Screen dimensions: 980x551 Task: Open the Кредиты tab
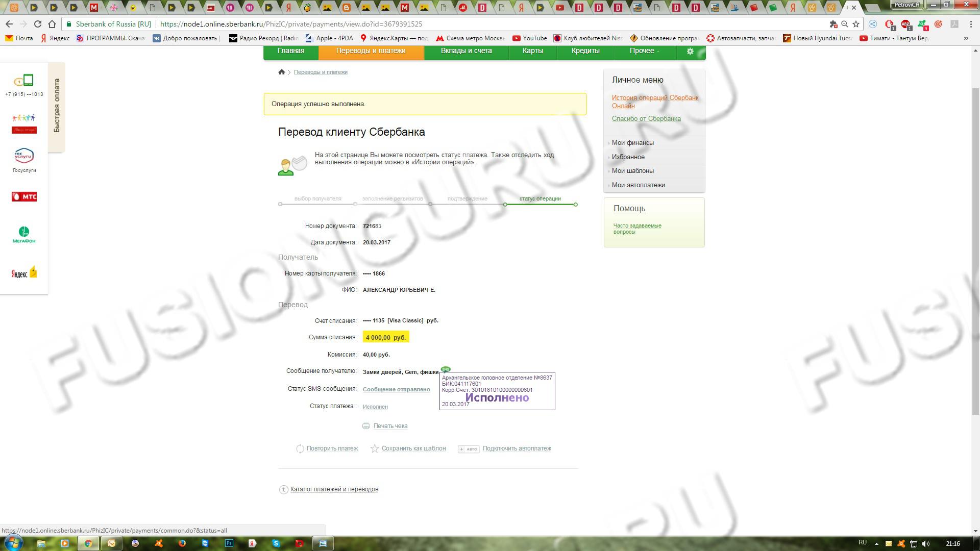[x=585, y=51]
